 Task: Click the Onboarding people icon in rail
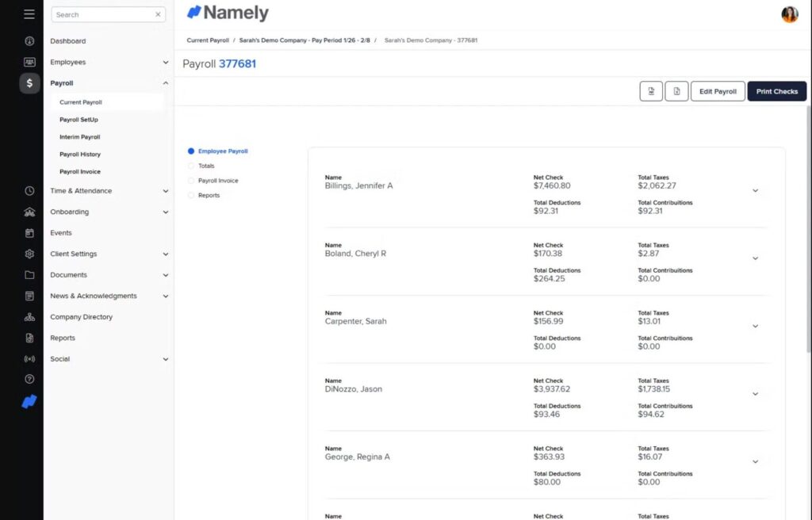point(29,212)
